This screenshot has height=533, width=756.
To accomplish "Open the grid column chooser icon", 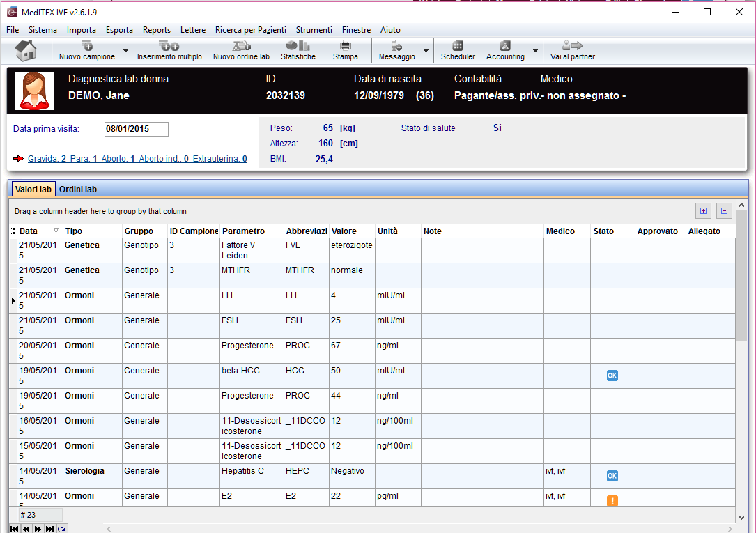I will tap(13, 231).
